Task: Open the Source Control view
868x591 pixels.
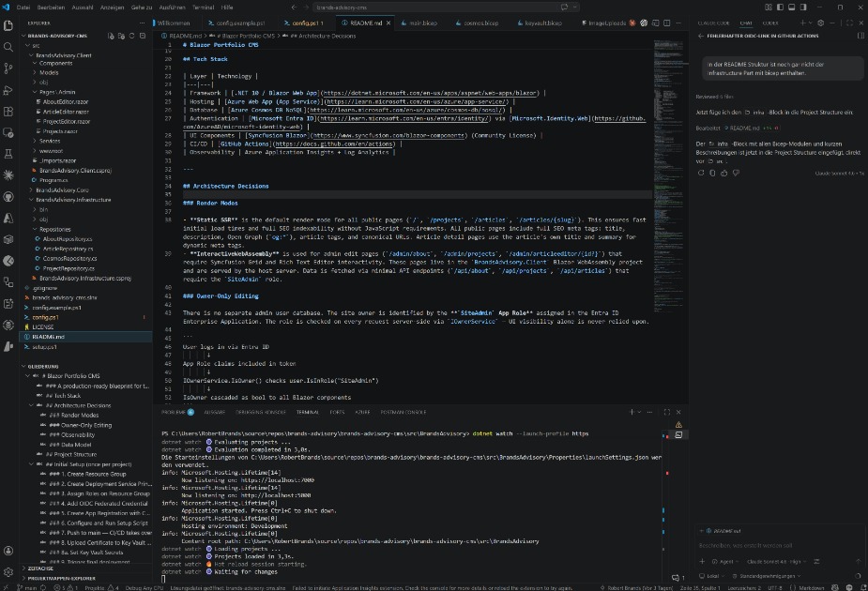Action: tap(9, 68)
